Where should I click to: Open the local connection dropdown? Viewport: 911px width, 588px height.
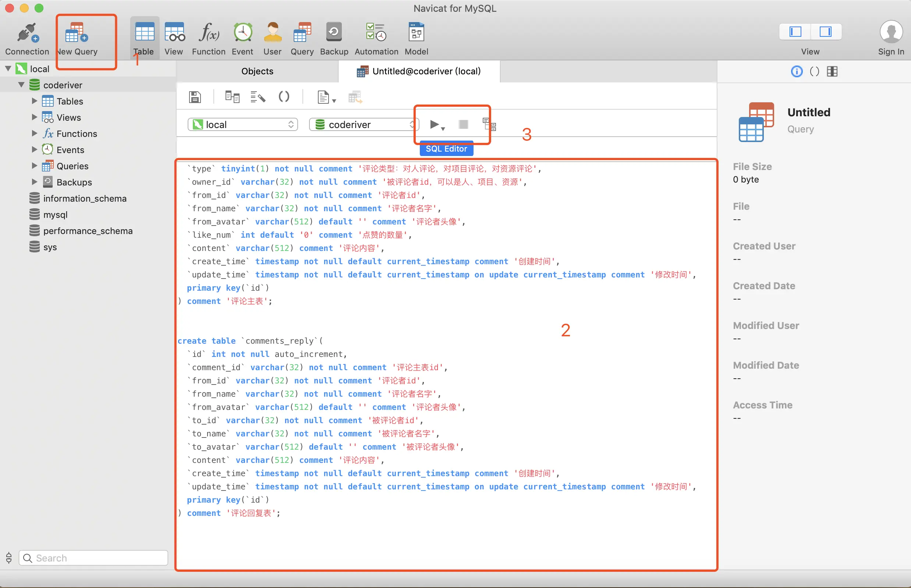point(242,124)
